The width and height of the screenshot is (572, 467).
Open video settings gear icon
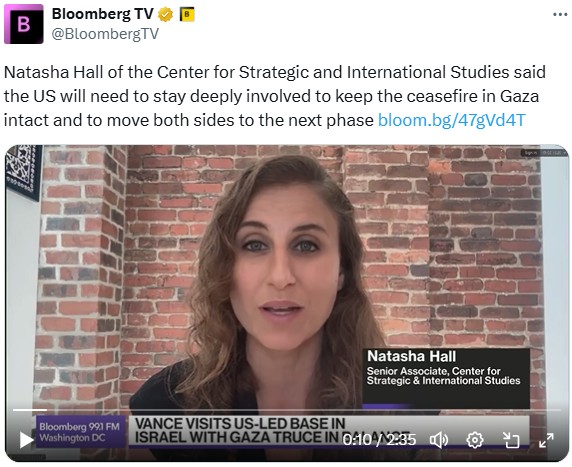coord(475,440)
